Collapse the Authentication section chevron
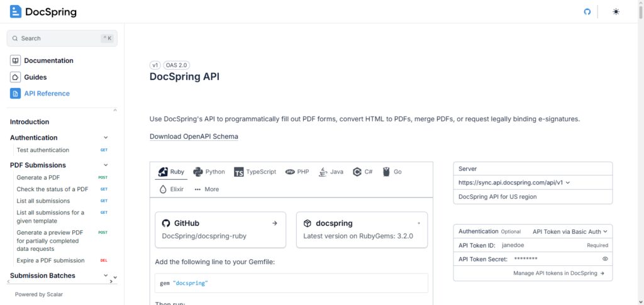This screenshot has width=644, height=305. (x=106, y=138)
